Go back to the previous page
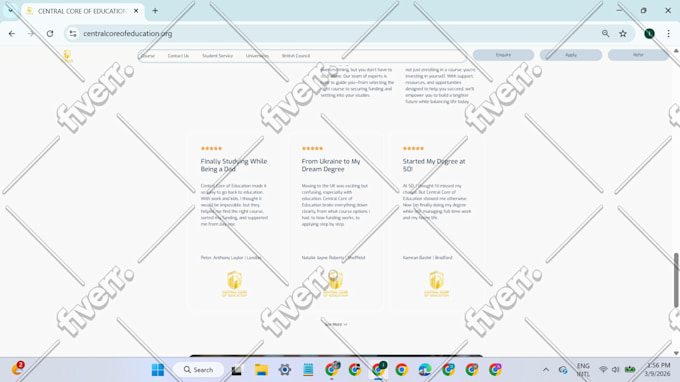The width and height of the screenshot is (680, 382). click(12, 33)
